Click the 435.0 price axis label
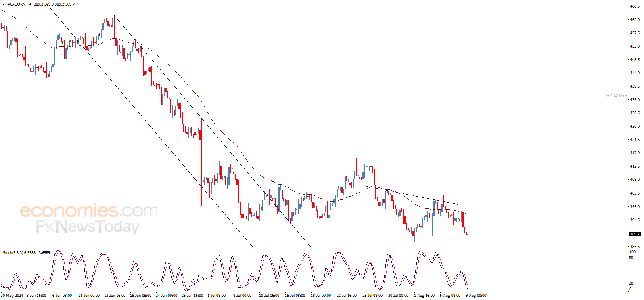 pyautogui.click(x=635, y=100)
